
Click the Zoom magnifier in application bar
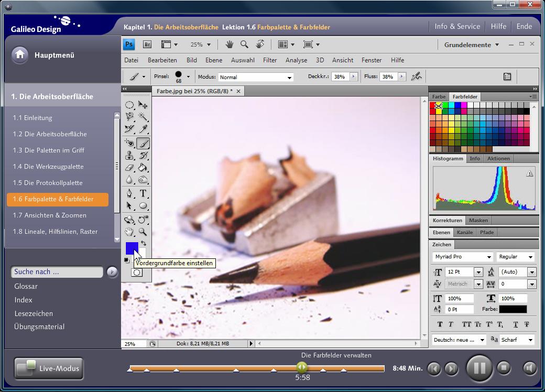[244, 45]
